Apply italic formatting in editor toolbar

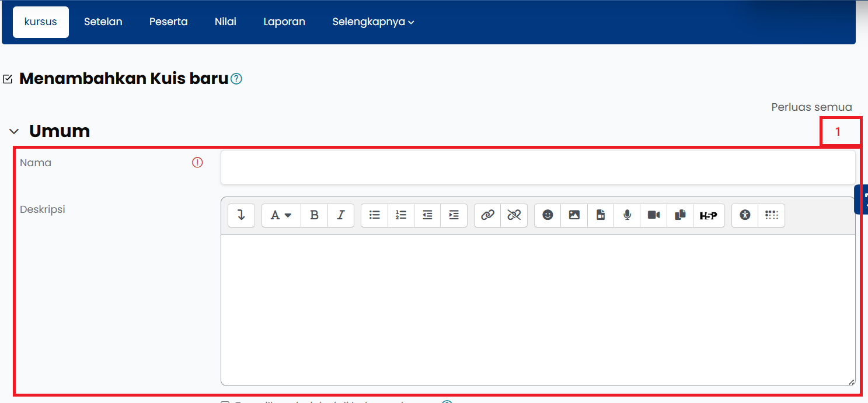(x=341, y=215)
